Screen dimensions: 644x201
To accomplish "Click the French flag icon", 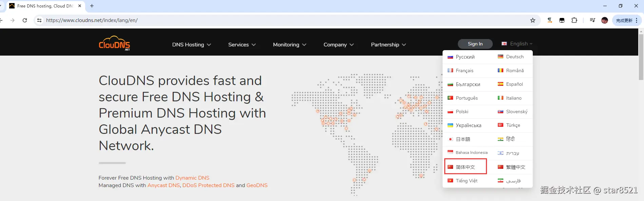I will coord(450,71).
